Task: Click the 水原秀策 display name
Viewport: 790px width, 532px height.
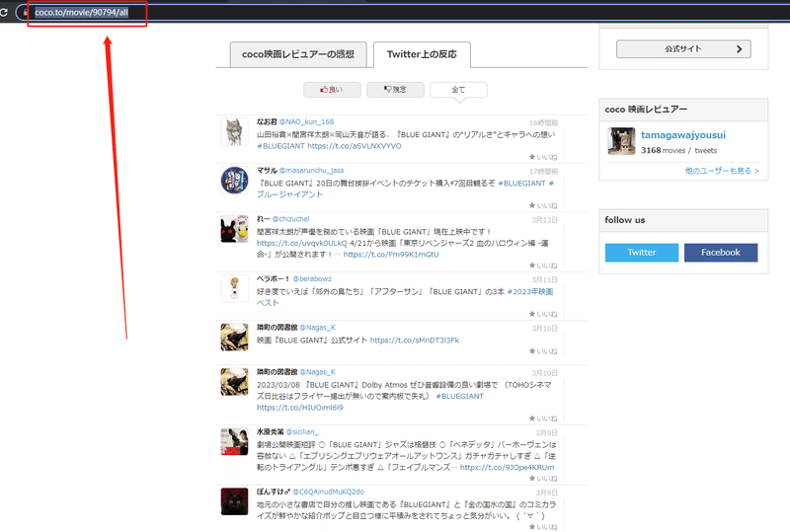Action: [270, 431]
